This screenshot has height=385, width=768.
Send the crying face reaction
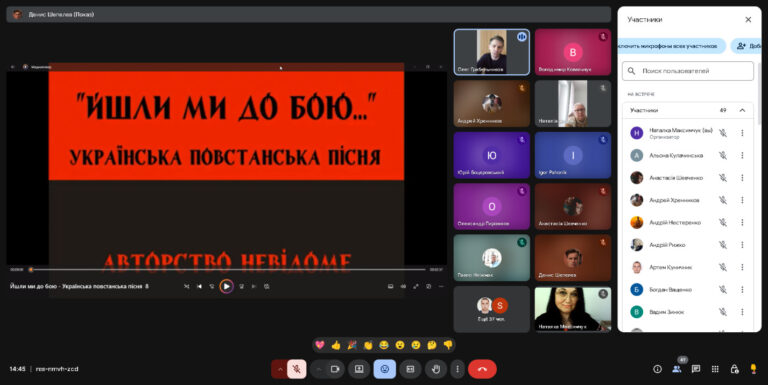(x=416, y=345)
